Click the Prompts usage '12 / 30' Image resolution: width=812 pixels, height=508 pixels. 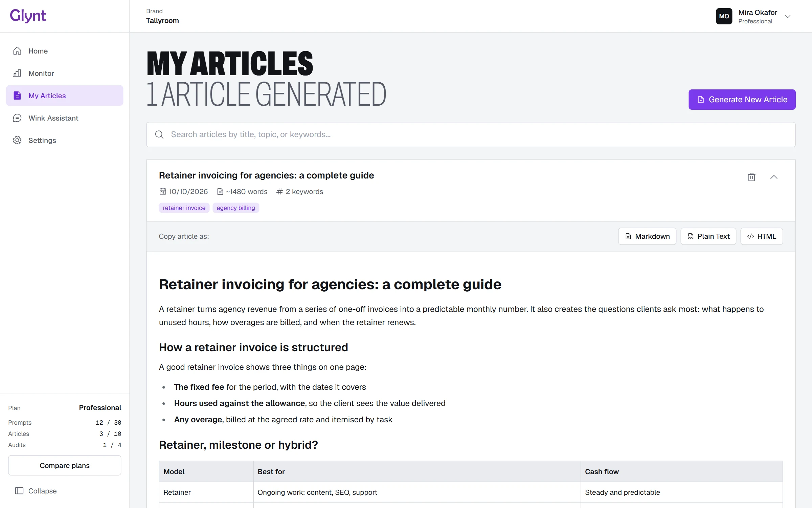108,422
